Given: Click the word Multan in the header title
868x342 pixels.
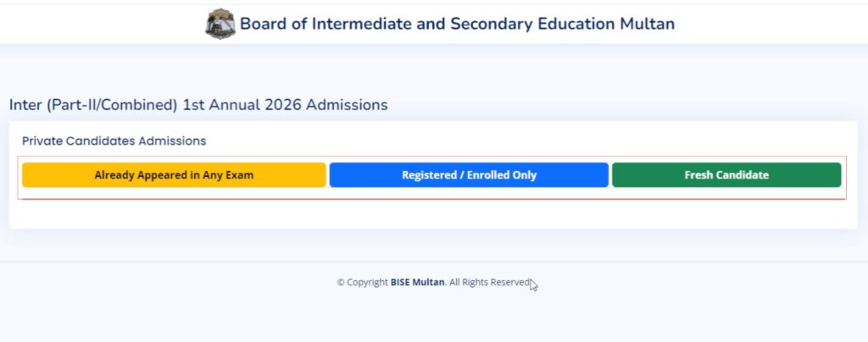Looking at the screenshot, I should (x=646, y=24).
